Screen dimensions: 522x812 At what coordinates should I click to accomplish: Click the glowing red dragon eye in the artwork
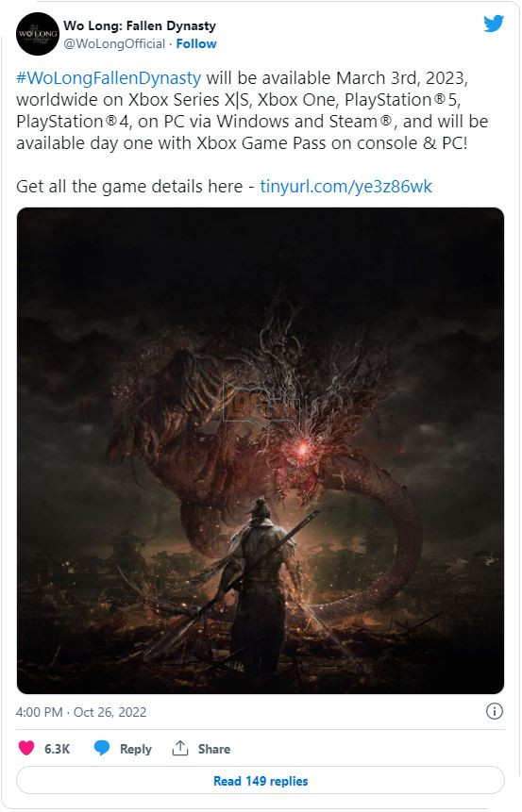pos(302,445)
